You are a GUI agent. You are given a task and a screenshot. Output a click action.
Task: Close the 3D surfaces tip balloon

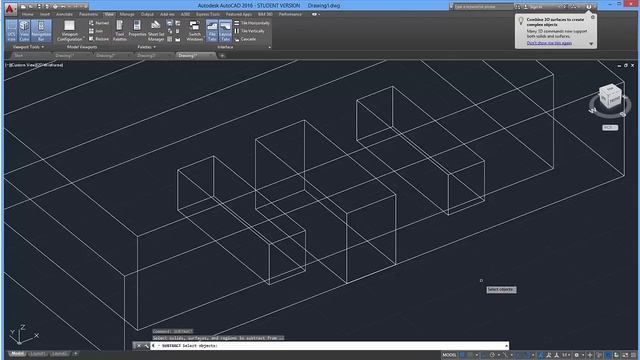(593, 18)
